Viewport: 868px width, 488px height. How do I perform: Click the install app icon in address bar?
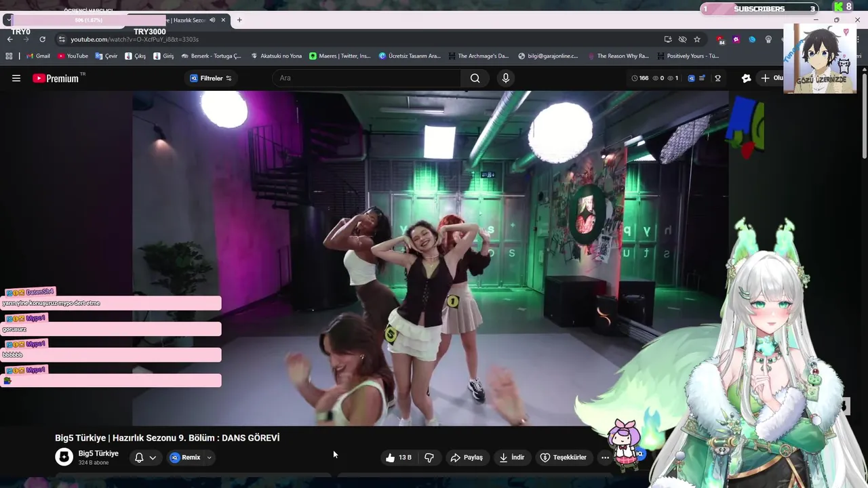[668, 39]
